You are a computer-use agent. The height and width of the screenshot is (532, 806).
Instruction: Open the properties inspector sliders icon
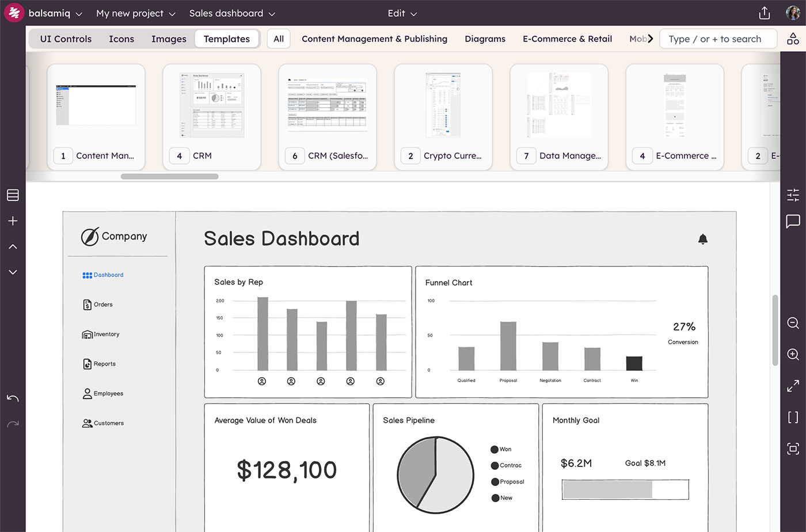793,195
